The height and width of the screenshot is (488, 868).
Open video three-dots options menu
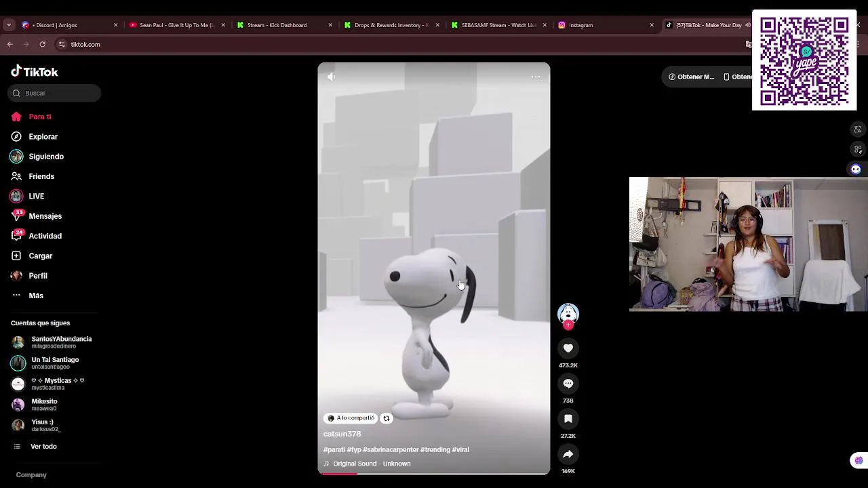coord(536,77)
